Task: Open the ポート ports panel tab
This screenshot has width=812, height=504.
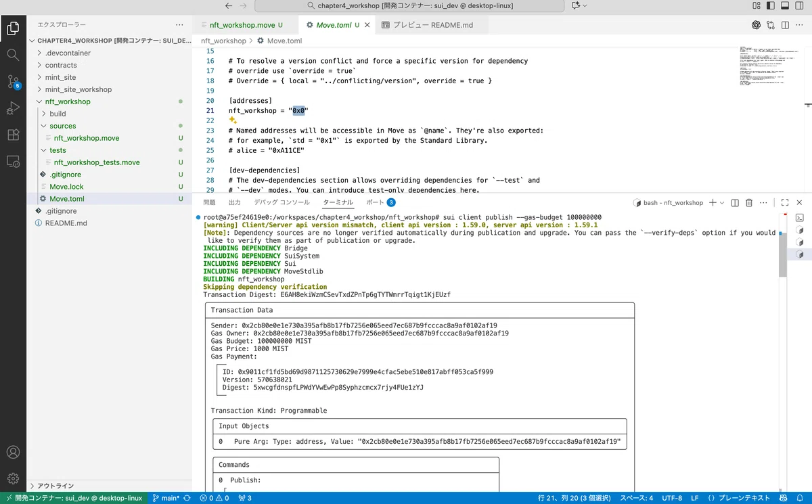Action: click(380, 202)
